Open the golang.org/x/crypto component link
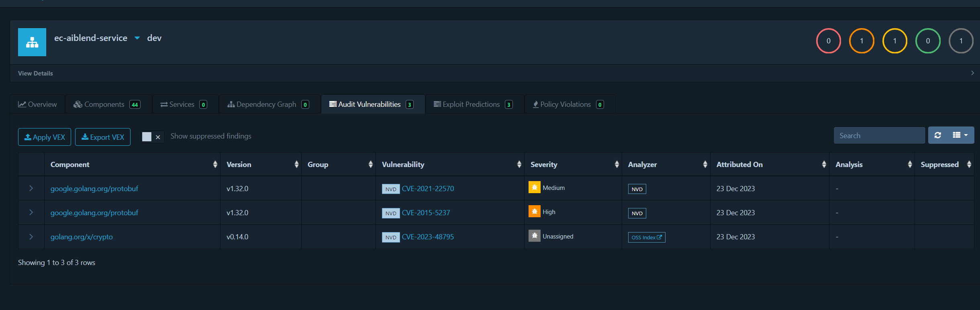 coord(82,237)
